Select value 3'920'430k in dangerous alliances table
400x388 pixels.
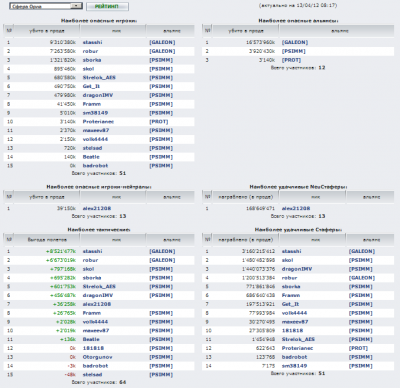click(262, 51)
